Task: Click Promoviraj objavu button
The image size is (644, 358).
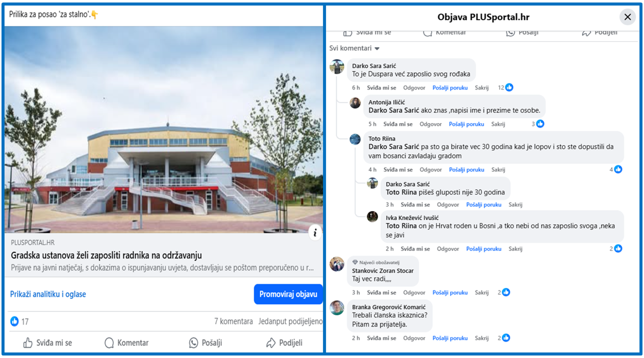Action: coord(288,294)
